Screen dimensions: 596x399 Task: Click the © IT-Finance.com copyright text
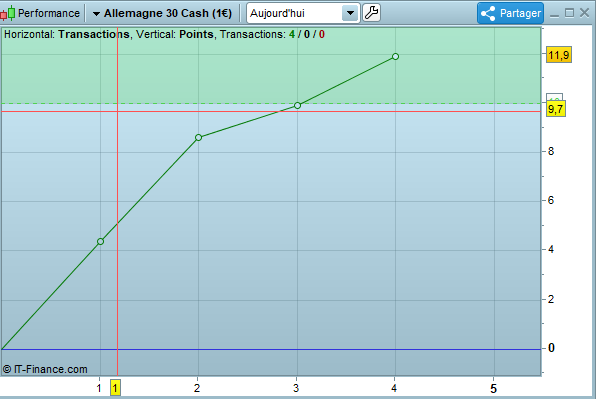click(x=45, y=369)
